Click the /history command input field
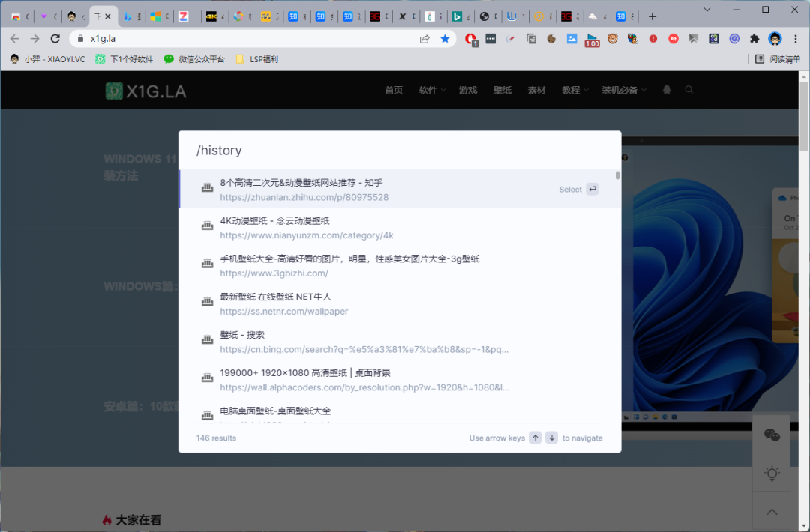The image size is (810, 532). click(x=399, y=151)
